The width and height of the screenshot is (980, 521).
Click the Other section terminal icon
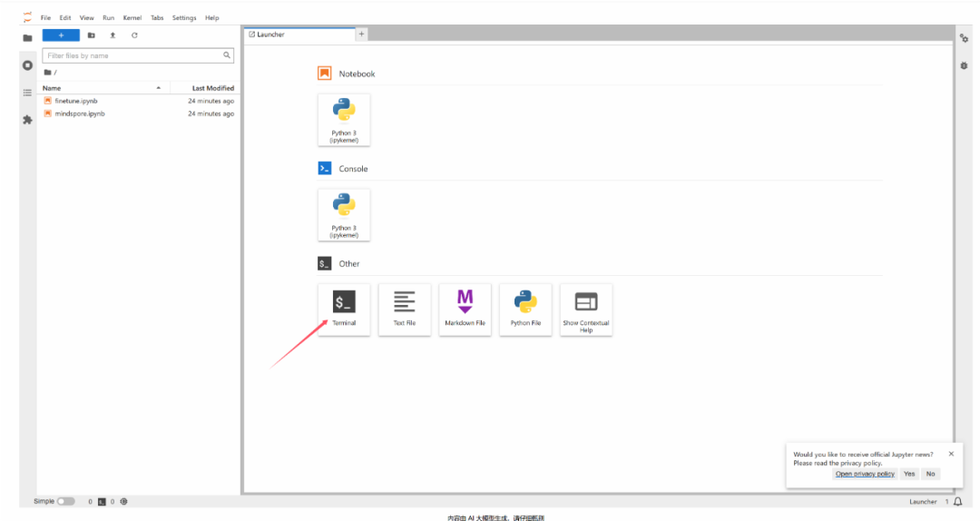[324, 263]
